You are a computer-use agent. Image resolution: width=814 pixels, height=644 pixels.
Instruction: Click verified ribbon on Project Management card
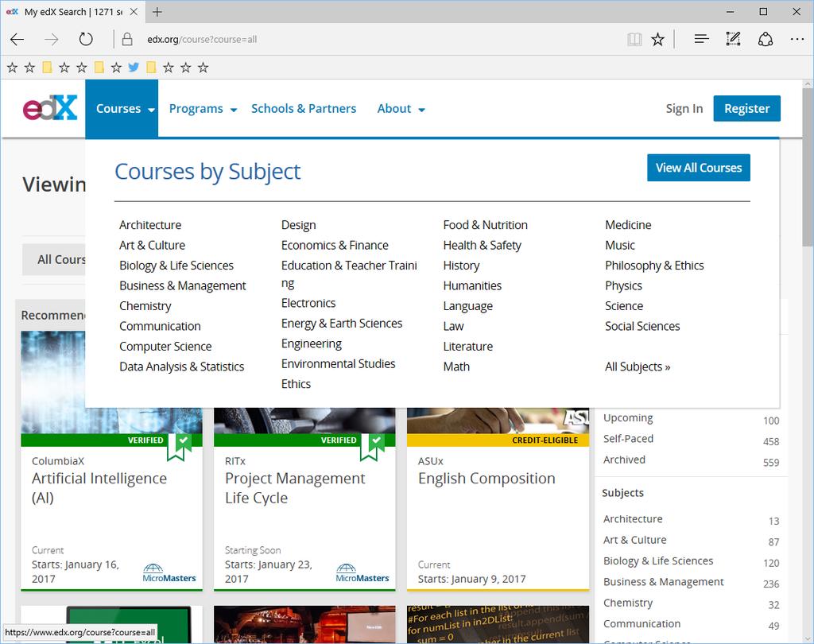point(372,447)
